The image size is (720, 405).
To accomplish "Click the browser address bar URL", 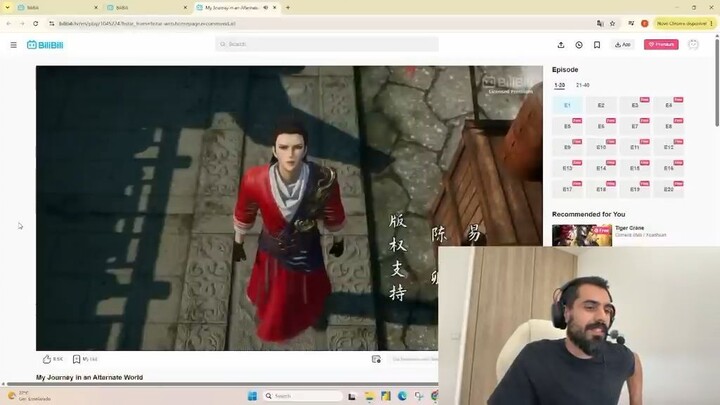I will click(147, 23).
